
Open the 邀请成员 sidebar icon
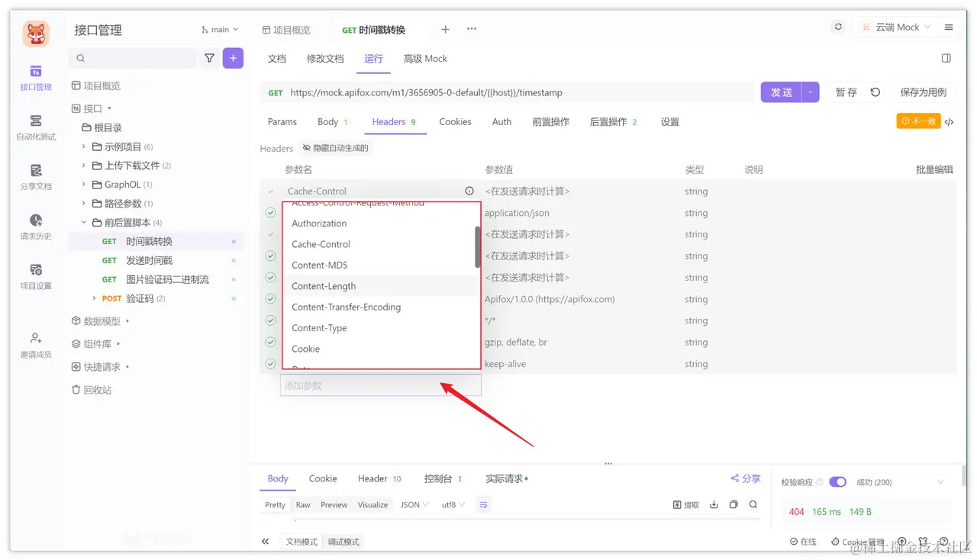(36, 345)
